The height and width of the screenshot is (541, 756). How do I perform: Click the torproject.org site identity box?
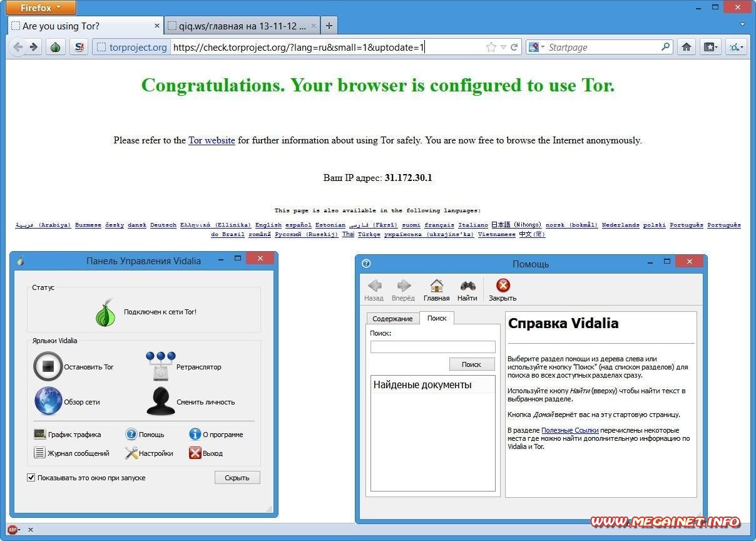tap(131, 47)
